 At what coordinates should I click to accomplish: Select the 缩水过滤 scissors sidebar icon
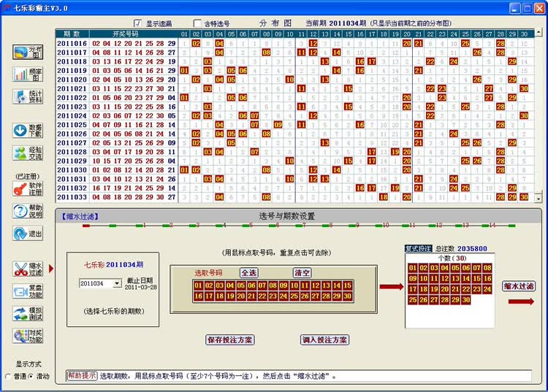coord(28,269)
